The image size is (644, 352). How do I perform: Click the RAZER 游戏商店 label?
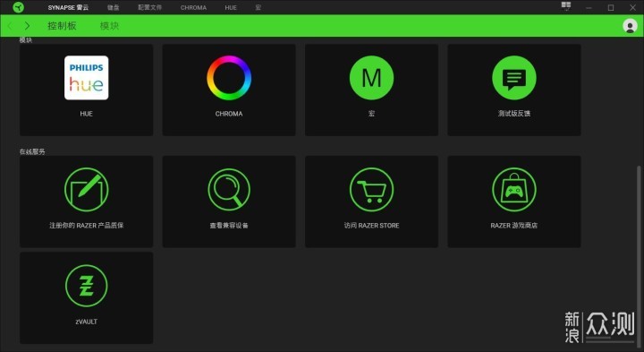pyautogui.click(x=513, y=226)
